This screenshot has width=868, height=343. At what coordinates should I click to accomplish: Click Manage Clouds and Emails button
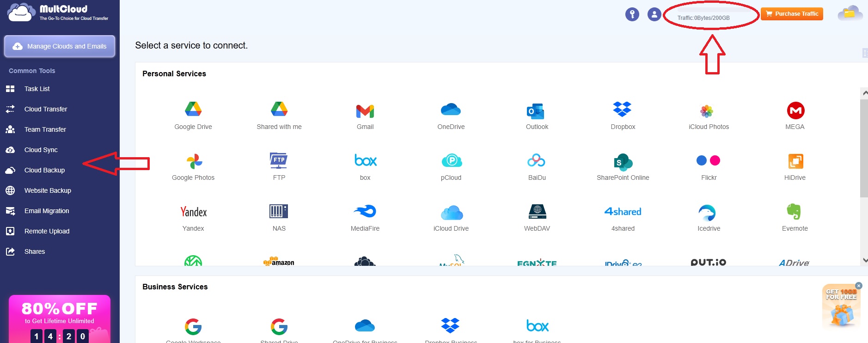tap(60, 46)
